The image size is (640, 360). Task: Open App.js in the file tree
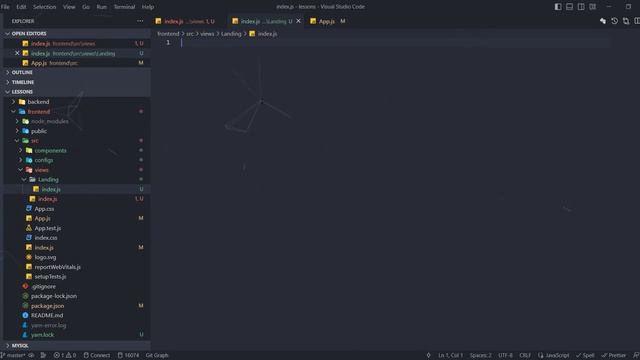[77, 218]
